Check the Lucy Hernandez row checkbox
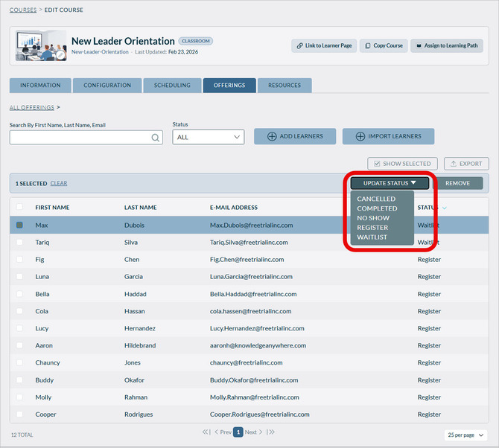The height and width of the screenshot is (448, 499). (x=19, y=328)
